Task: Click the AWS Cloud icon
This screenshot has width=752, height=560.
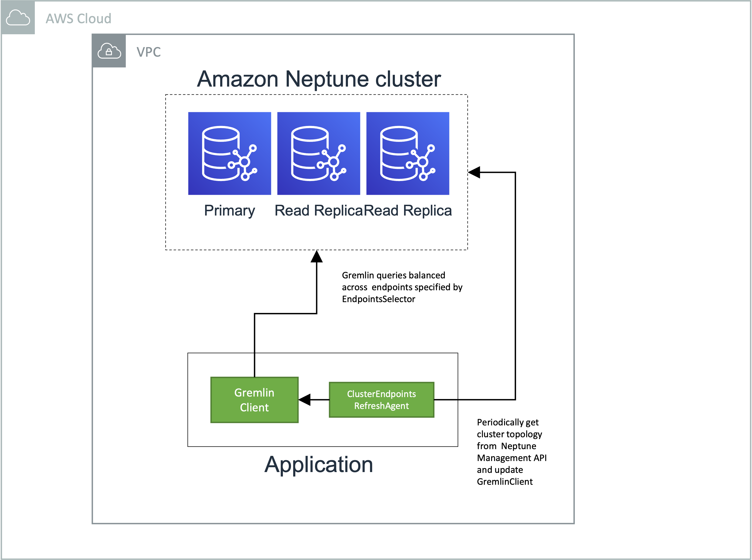Action: (18, 17)
